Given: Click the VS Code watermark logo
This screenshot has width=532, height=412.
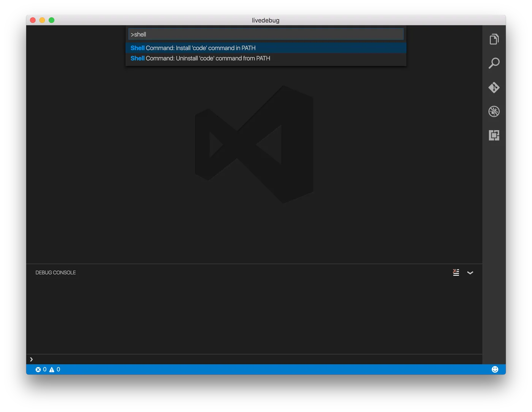Looking at the screenshot, I should point(253,143).
